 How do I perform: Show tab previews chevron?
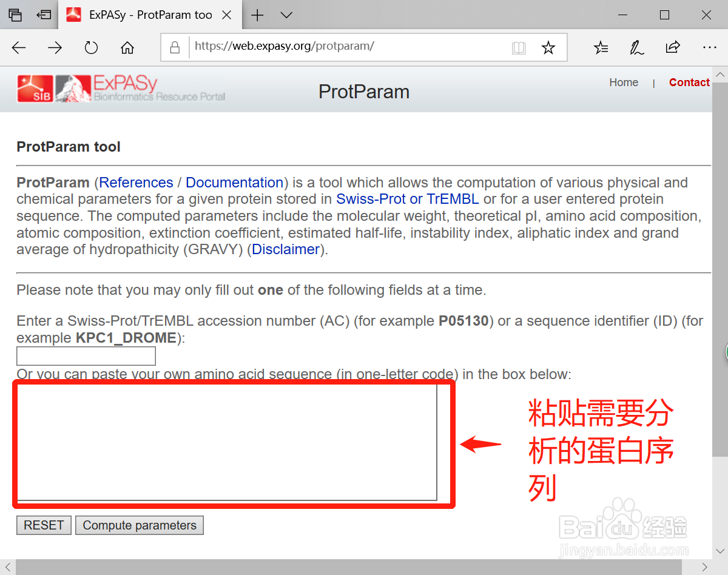(286, 15)
